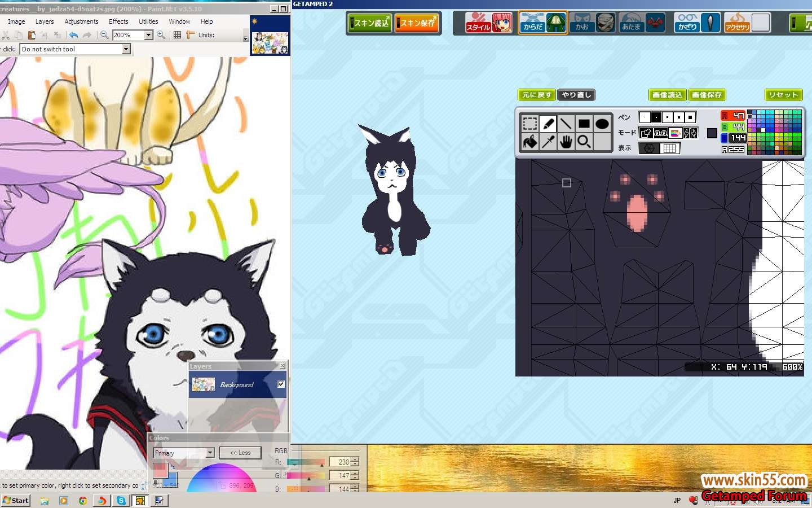Open the スタイル style category
This screenshot has height=508, width=812.
click(489, 23)
